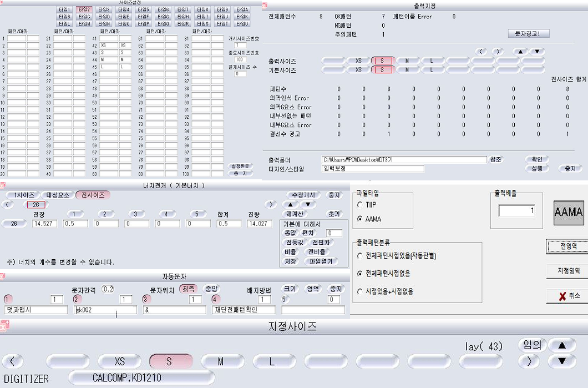This screenshot has width=588, height=388.
Task: Click the 참조 browse button
Action: [495, 159]
